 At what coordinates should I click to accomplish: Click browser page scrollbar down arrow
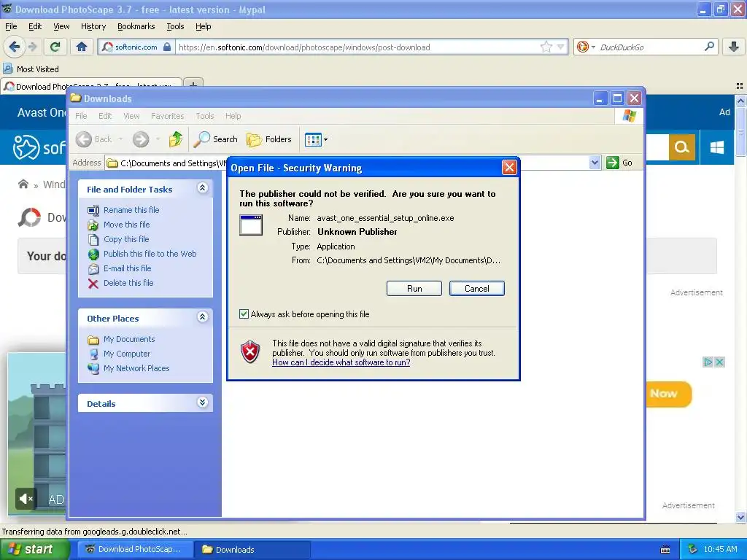(x=740, y=517)
